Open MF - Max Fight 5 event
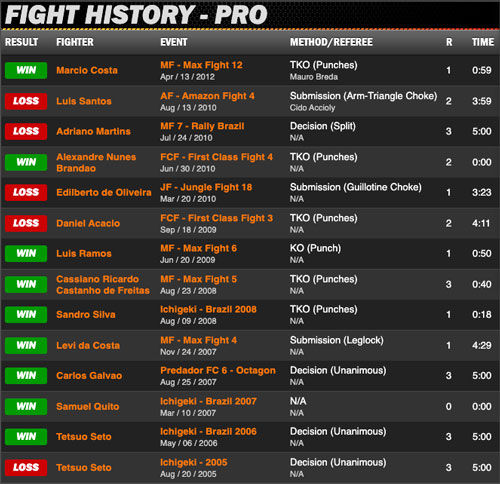The height and width of the screenshot is (484, 500). [199, 279]
